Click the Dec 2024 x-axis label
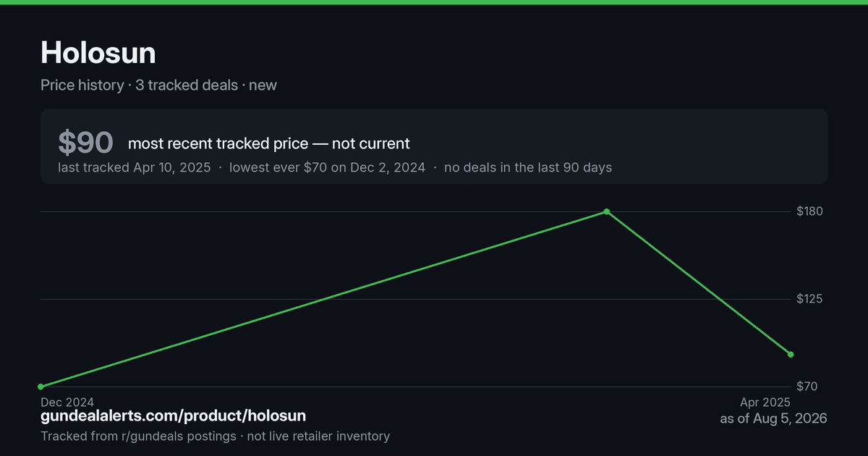 pos(67,402)
